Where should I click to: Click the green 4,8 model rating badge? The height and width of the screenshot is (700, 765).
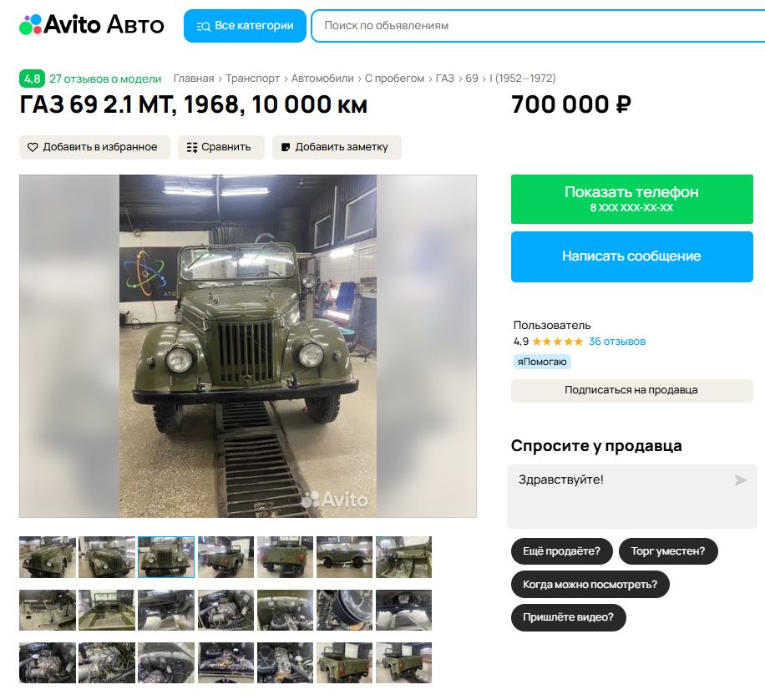(32, 79)
